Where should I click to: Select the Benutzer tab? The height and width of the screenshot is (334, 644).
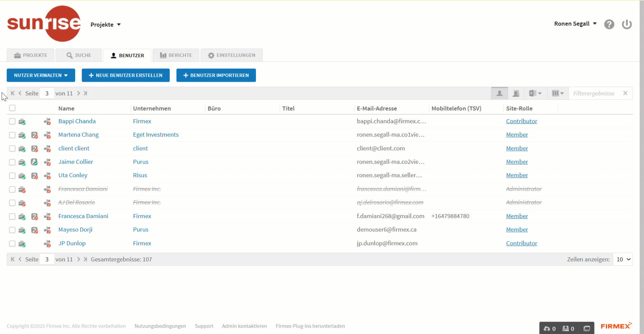(127, 55)
